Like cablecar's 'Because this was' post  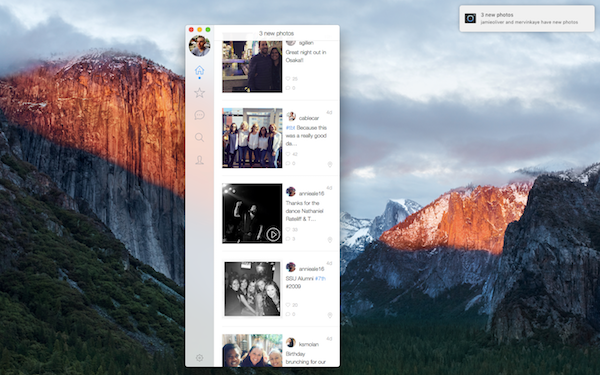tap(288, 154)
